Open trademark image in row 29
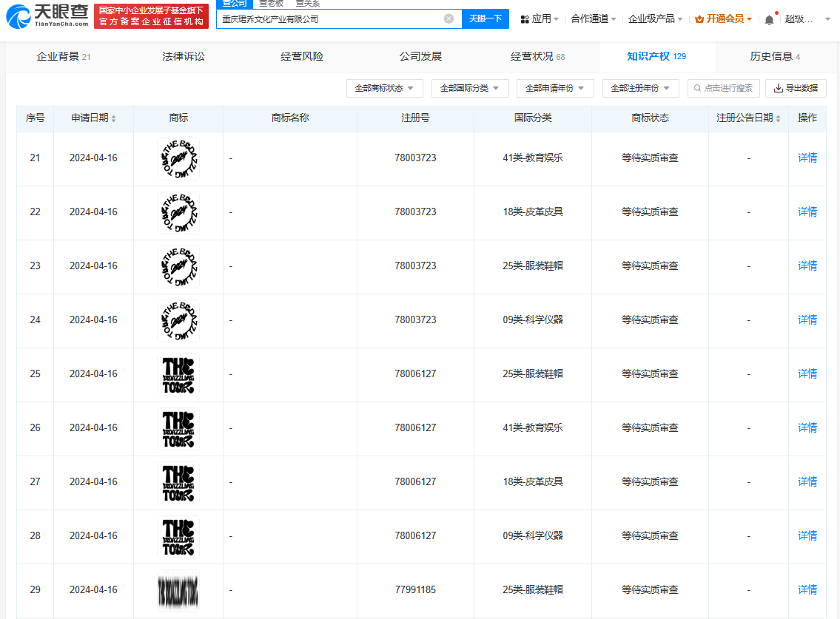Viewport: 840px width, 619px height. coord(178,591)
